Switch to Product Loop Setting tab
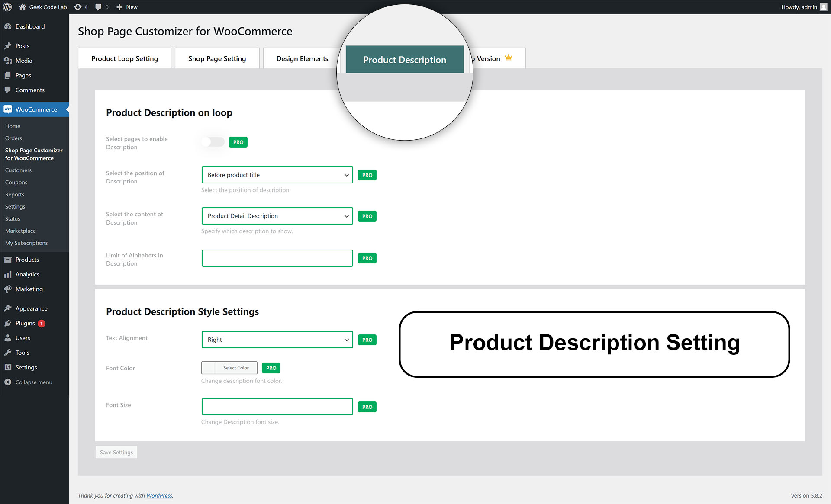The image size is (831, 504). tap(125, 58)
